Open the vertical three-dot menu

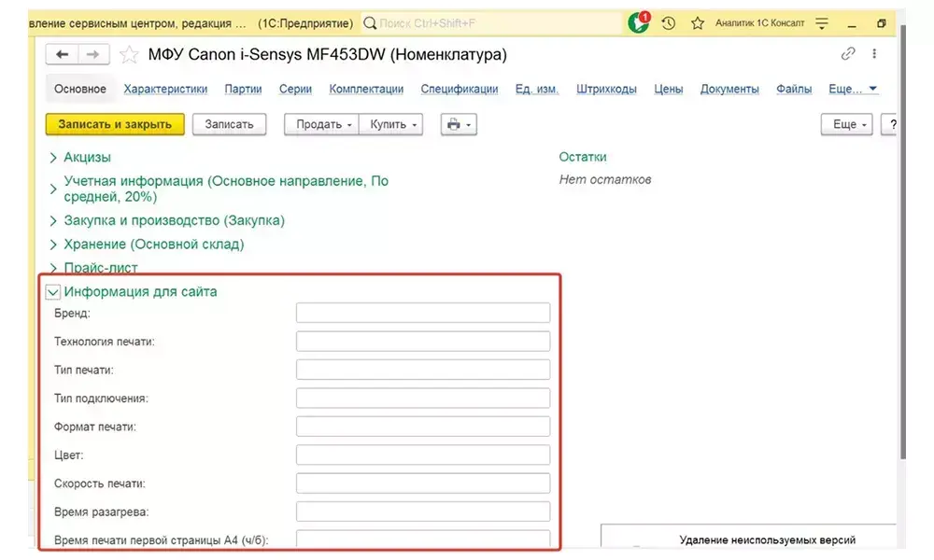(875, 54)
